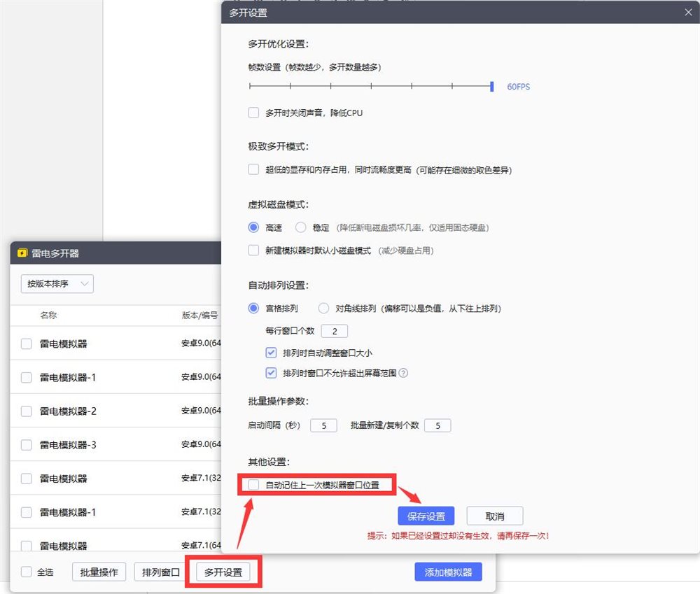Click the 添加模拟器 button

click(448, 572)
